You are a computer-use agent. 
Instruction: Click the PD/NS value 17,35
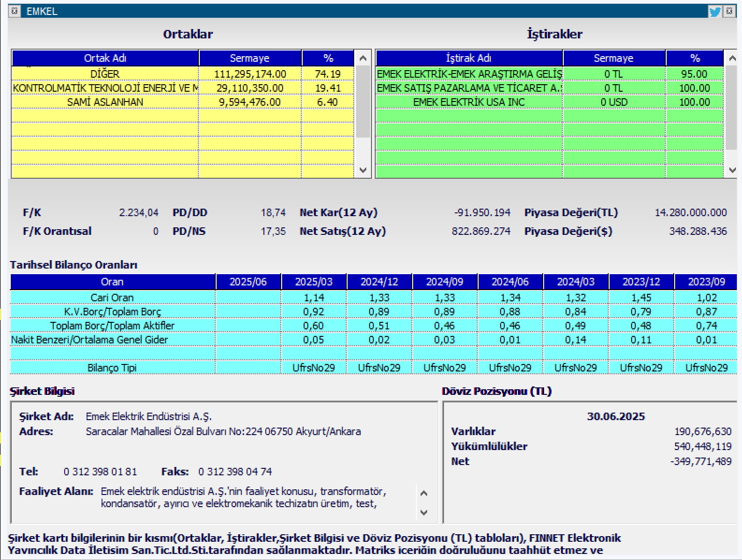273,231
